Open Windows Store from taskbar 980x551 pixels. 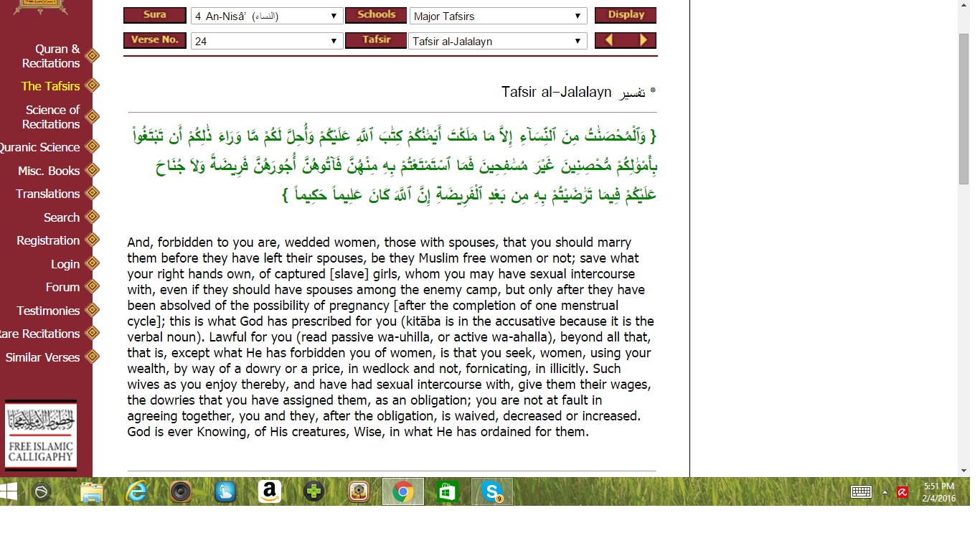[x=448, y=492]
